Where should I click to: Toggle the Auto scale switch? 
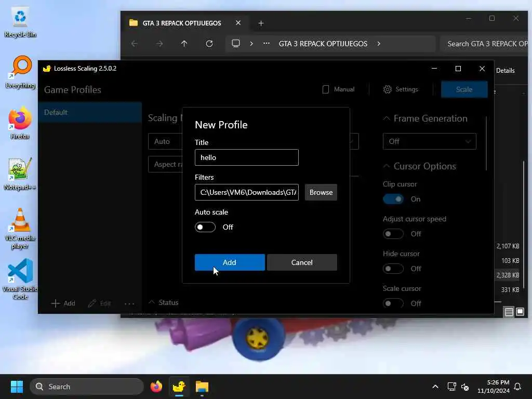pos(205,227)
